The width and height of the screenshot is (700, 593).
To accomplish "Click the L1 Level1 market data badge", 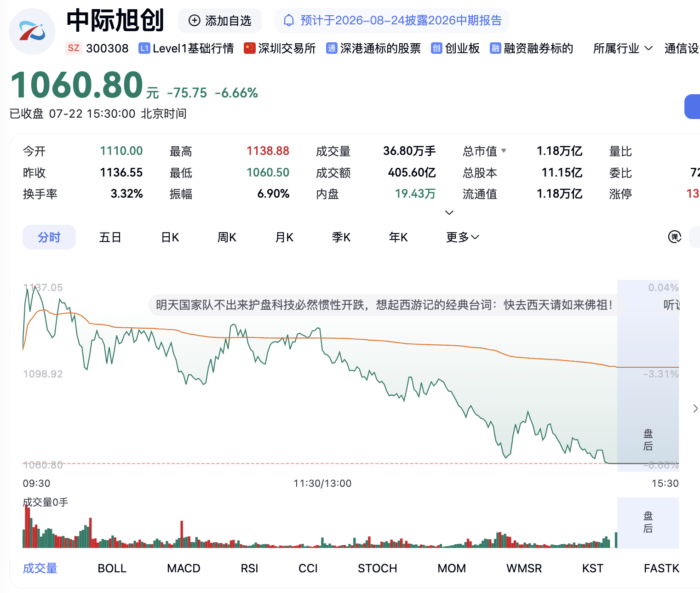I will tap(144, 48).
